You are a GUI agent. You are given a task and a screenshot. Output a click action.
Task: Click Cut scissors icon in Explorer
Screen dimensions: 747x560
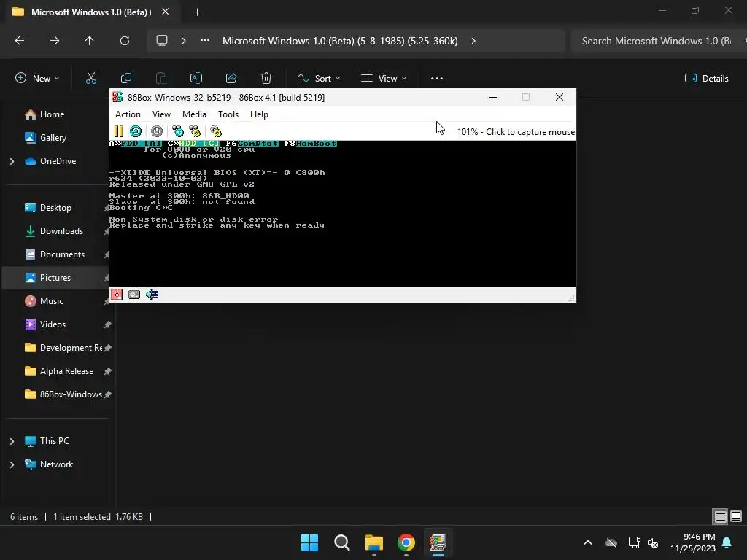coord(91,79)
